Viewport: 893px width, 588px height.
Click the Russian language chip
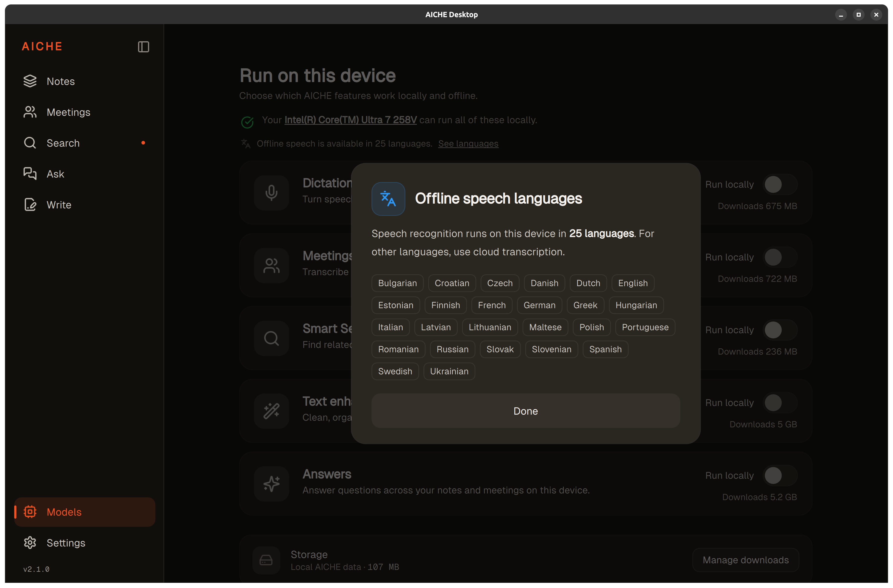(x=452, y=350)
